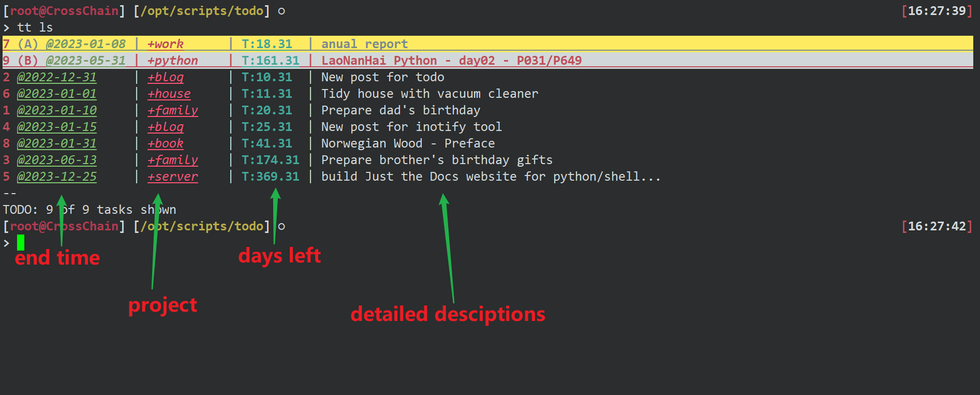
Task: Open the underlined @2022-12-31 date
Action: coord(57,77)
